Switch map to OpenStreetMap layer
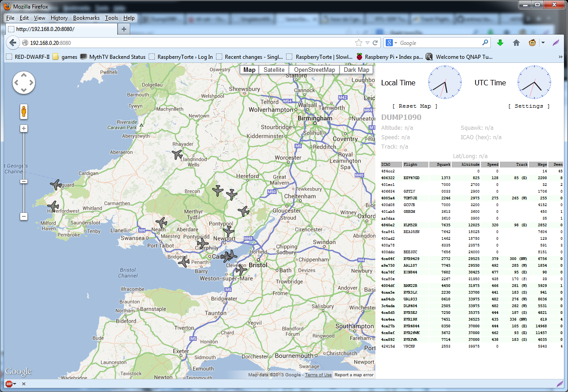Screen dimensions: 568x392 (x=314, y=70)
